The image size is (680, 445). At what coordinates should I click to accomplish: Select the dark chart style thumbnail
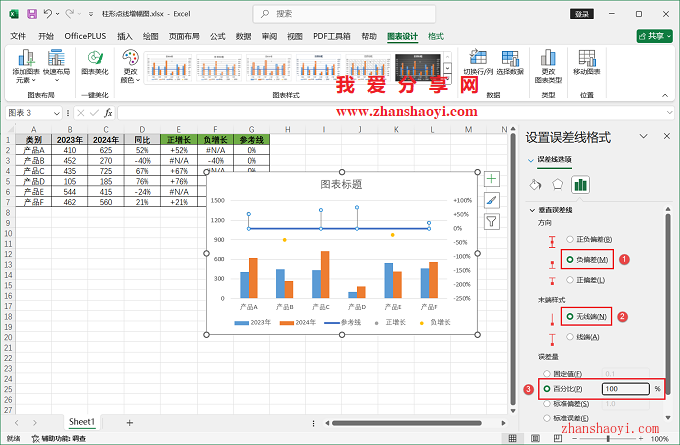tap(418, 68)
